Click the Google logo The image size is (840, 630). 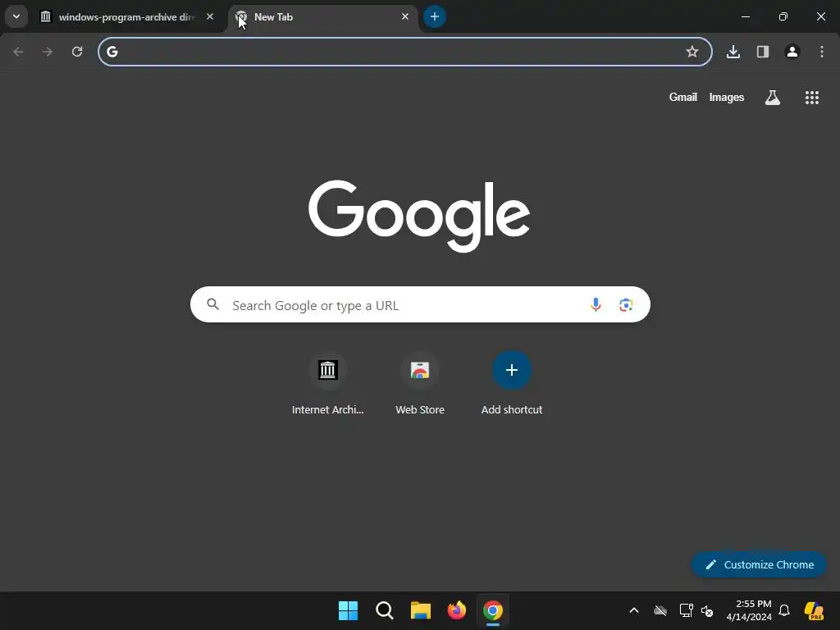[419, 216]
